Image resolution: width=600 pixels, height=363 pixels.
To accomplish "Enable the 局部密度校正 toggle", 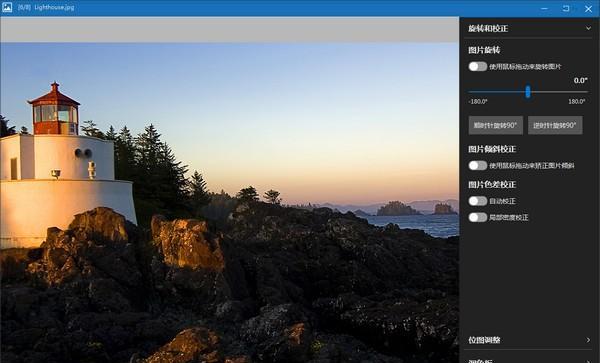I will pos(478,218).
